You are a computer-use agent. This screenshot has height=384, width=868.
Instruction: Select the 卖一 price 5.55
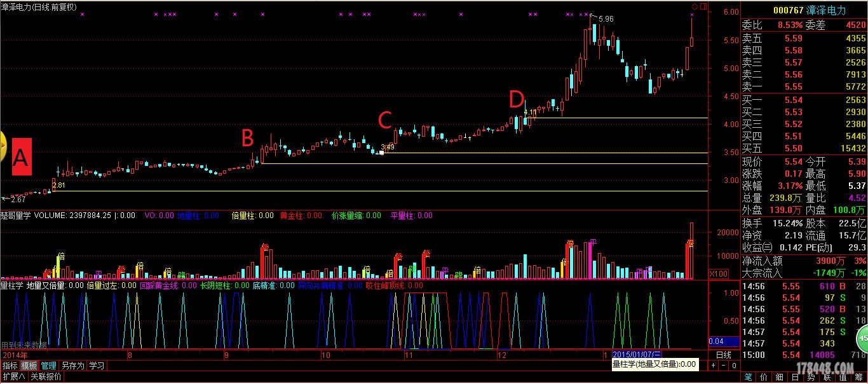[x=794, y=86]
